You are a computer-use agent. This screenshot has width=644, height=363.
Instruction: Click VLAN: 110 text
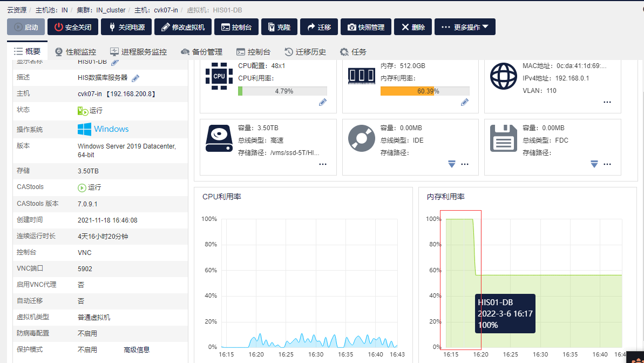coord(539,90)
